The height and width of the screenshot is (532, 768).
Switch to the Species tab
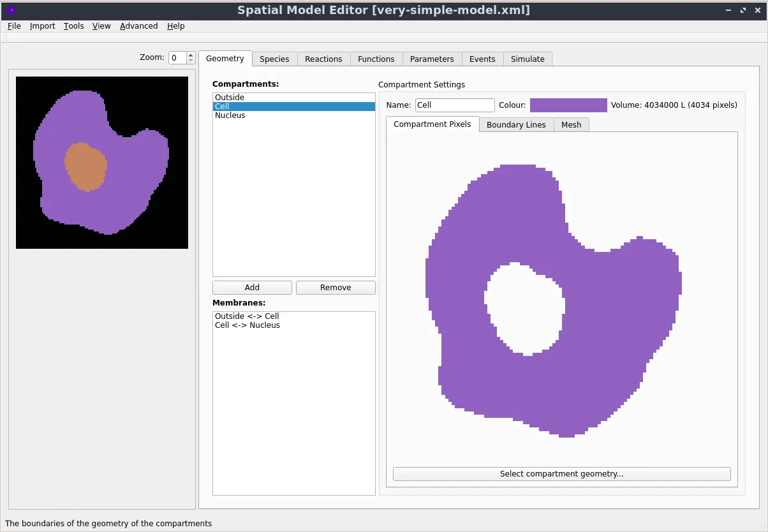click(x=275, y=59)
